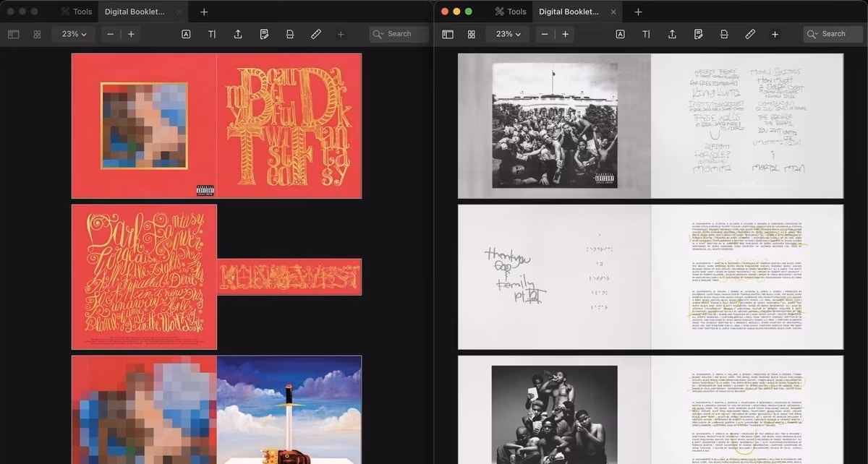Screen dimensions: 868x464
Task: Select the text box annotation tool in right window
Action: tap(620, 34)
